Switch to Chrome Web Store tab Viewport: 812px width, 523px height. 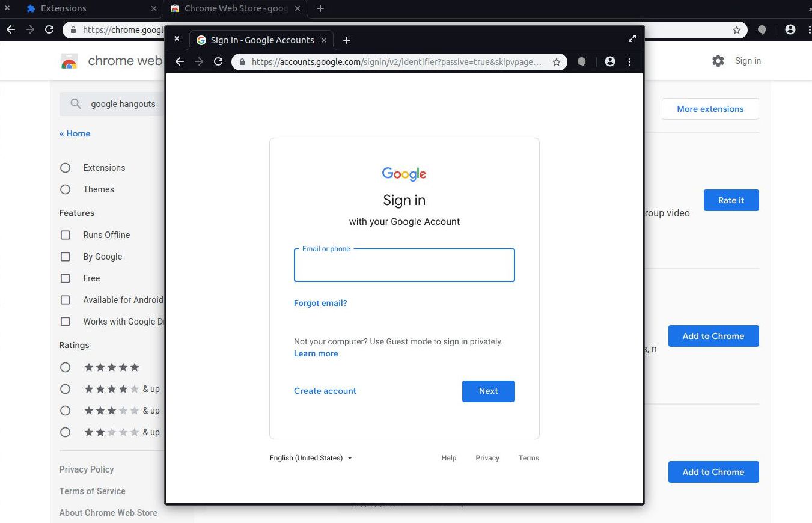[x=236, y=8]
